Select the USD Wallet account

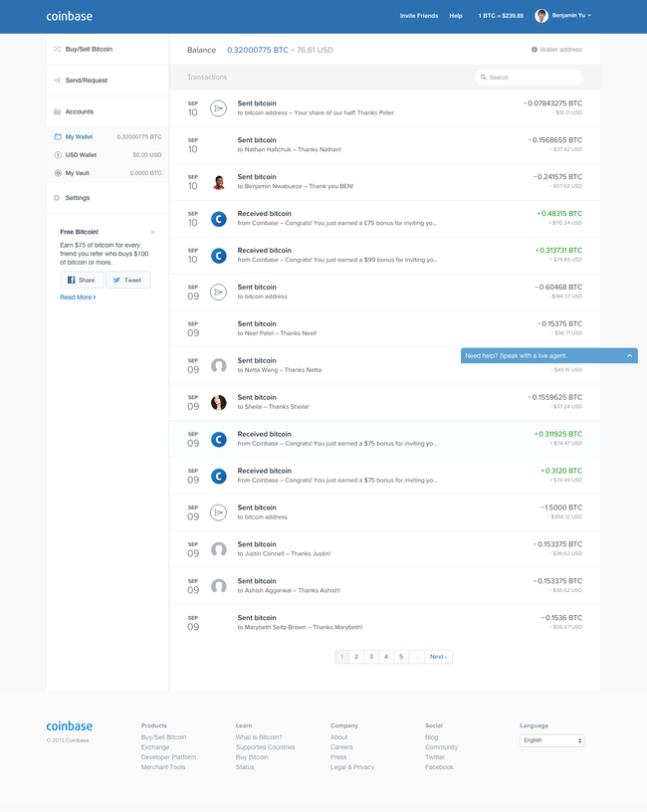81,155
